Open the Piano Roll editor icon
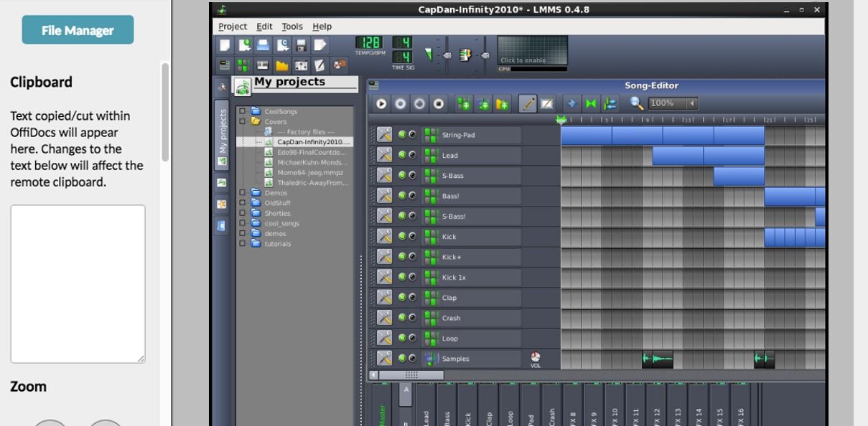Viewport: 868px width, 426px height. coord(262,63)
